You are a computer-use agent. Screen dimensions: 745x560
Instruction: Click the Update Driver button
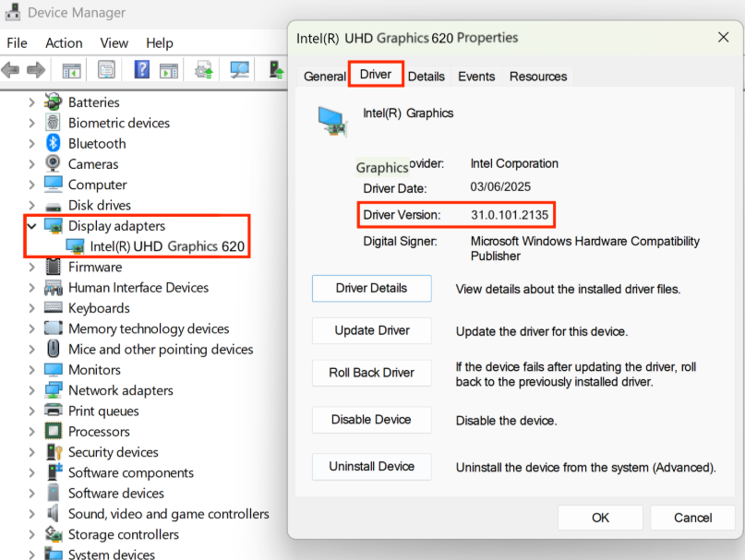[371, 330]
